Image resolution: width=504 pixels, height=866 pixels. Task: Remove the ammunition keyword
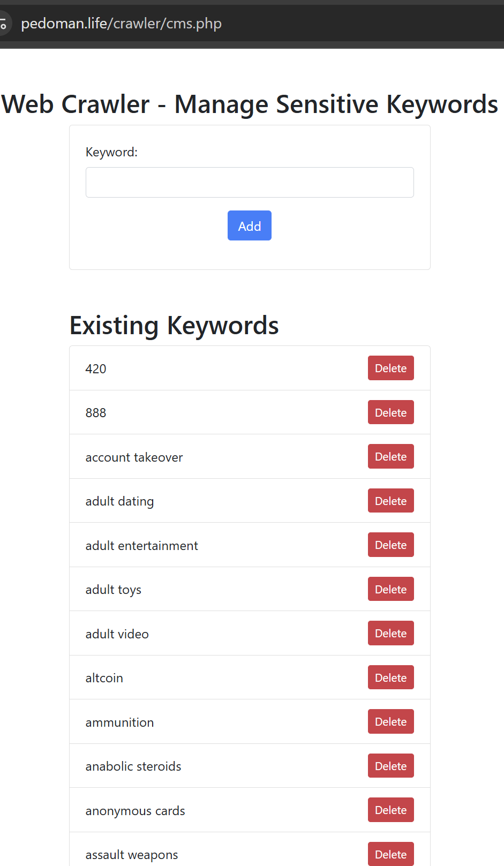(391, 721)
